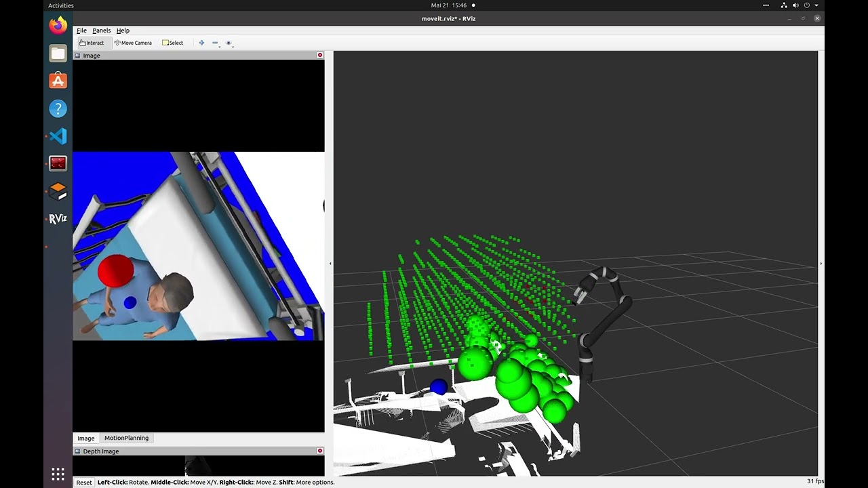This screenshot has height=488, width=868.
Task: Click the moveit.rviz* - RViz title
Action: click(x=448, y=18)
